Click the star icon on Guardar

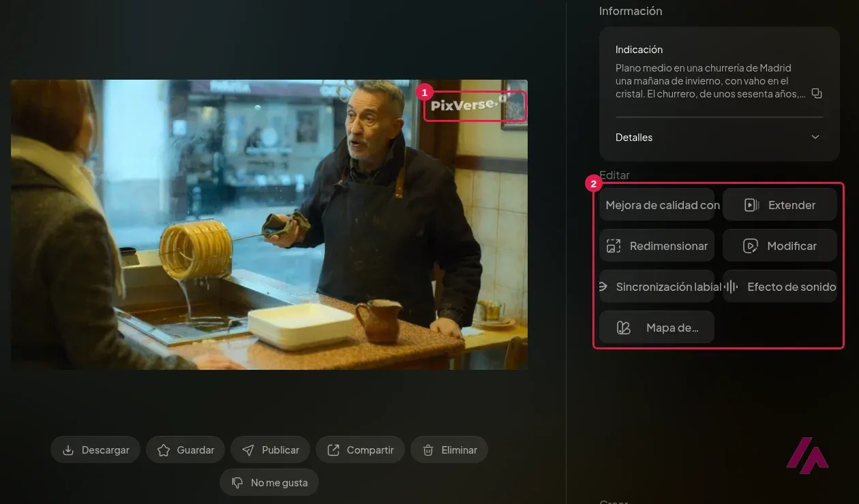164,450
